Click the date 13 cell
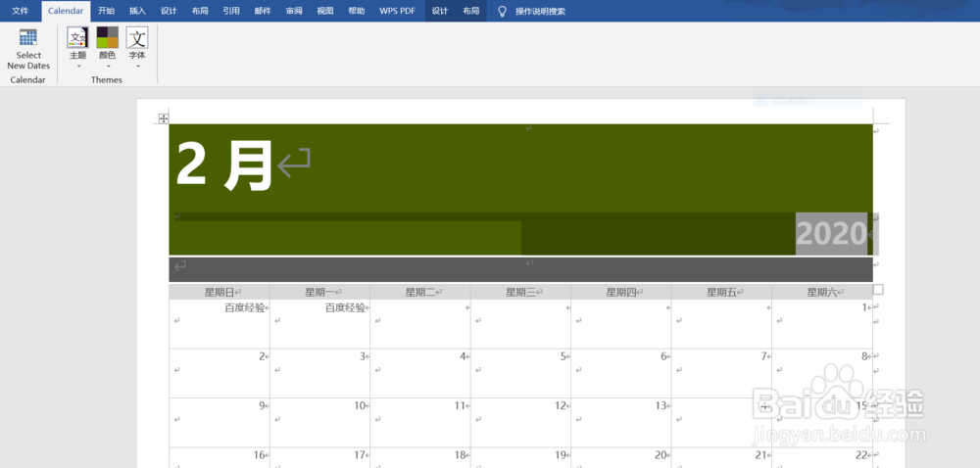The width and height of the screenshot is (980, 468). 621,422
